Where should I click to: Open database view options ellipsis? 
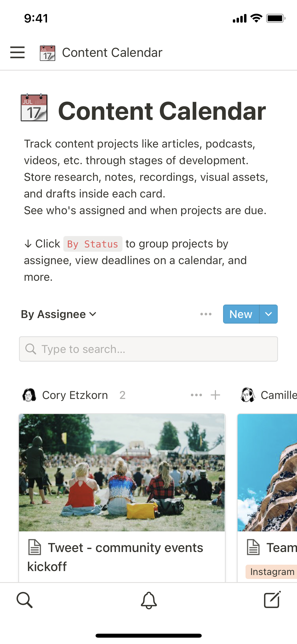(x=206, y=314)
